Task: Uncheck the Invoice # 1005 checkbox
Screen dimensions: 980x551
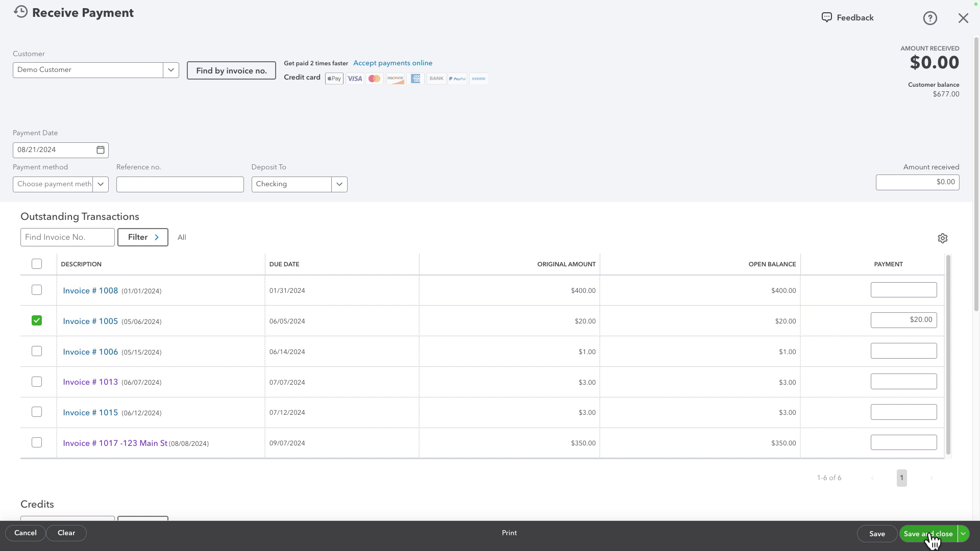Action: [37, 320]
